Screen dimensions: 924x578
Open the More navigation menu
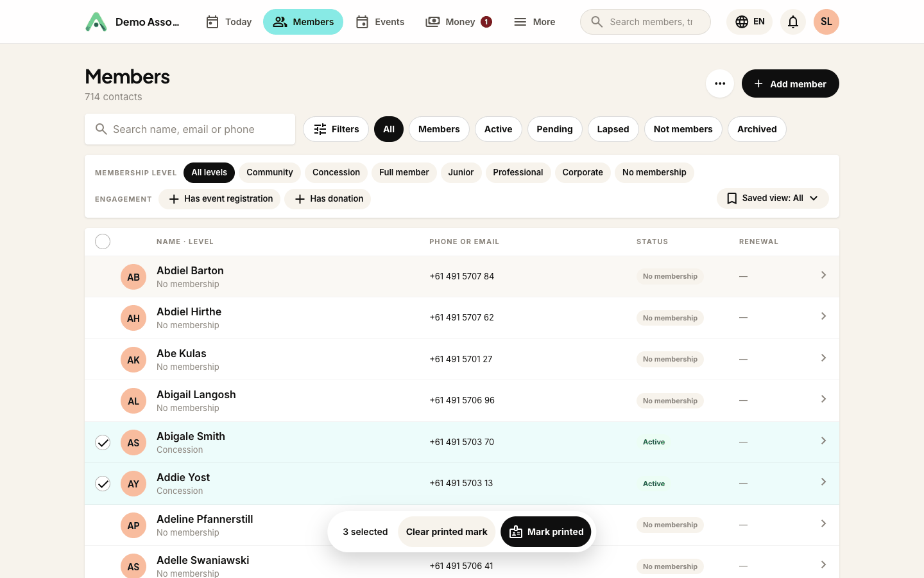point(535,22)
